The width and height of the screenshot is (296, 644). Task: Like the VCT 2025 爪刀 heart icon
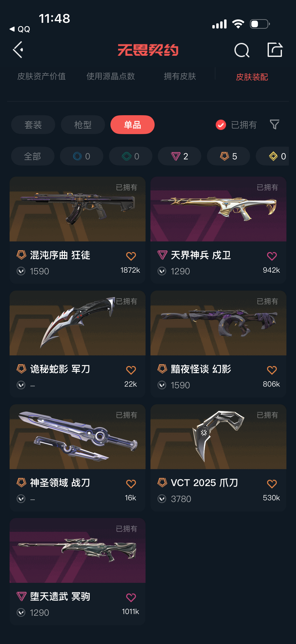(x=272, y=484)
